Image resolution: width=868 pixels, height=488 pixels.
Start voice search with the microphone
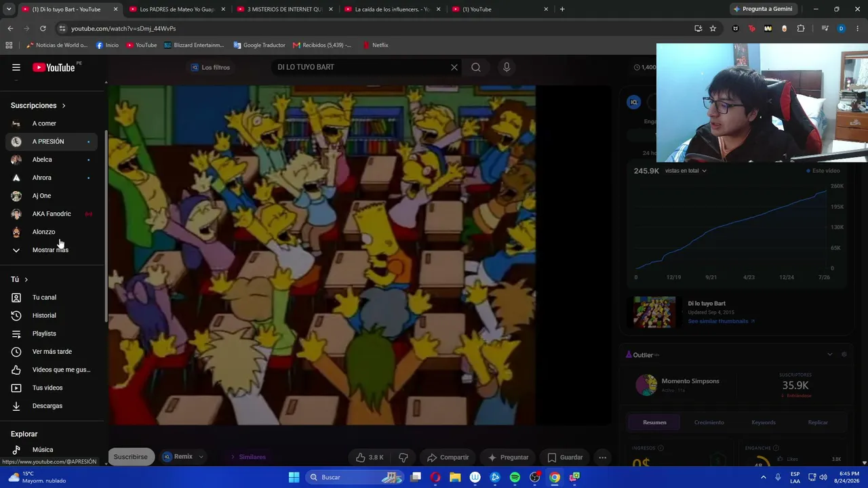click(507, 67)
